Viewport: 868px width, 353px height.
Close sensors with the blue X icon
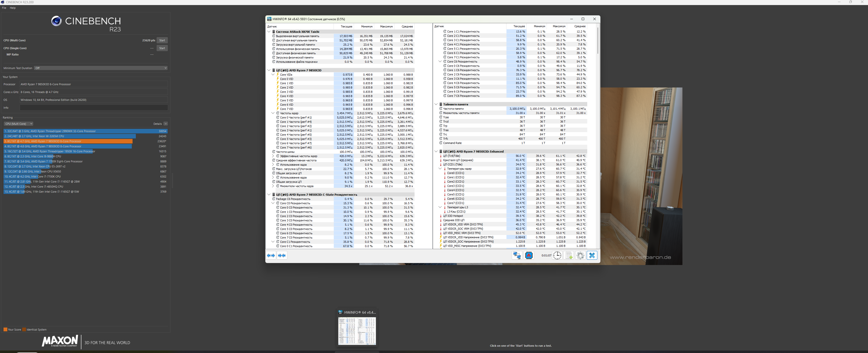(592, 255)
